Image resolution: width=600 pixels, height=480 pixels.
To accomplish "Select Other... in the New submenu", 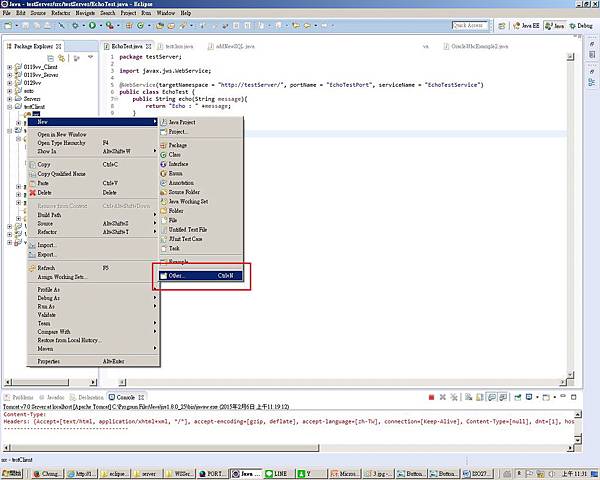I will point(201,276).
